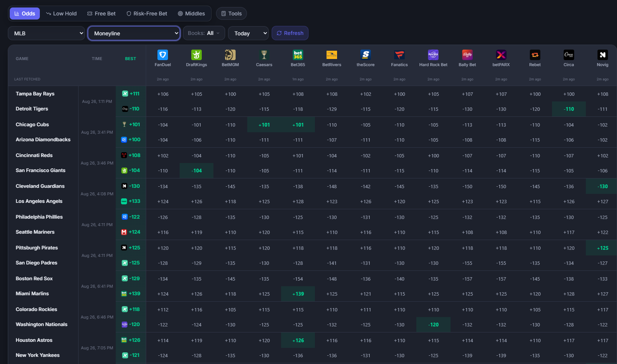Switch to the Odds tab
Viewport: 617px width, 364px height.
(x=25, y=14)
